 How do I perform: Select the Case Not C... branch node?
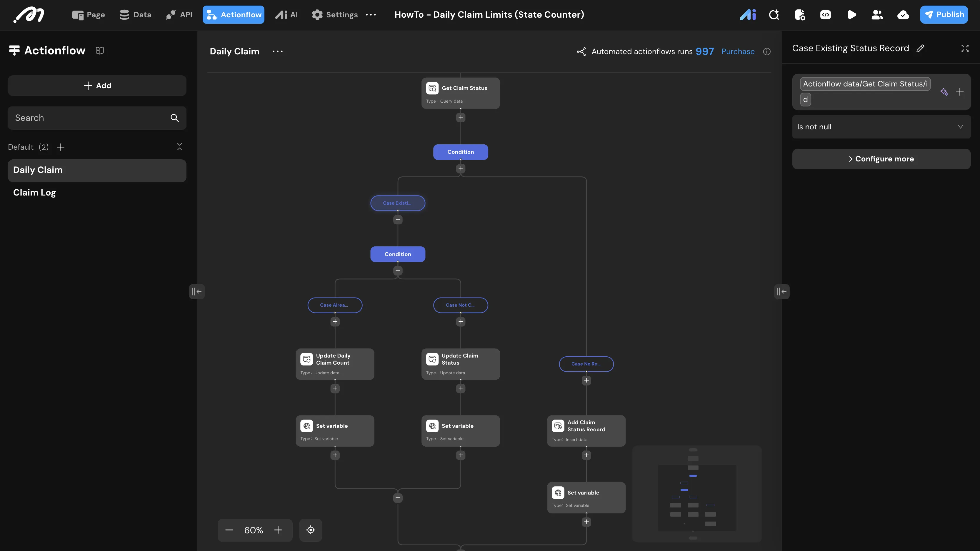pyautogui.click(x=461, y=305)
